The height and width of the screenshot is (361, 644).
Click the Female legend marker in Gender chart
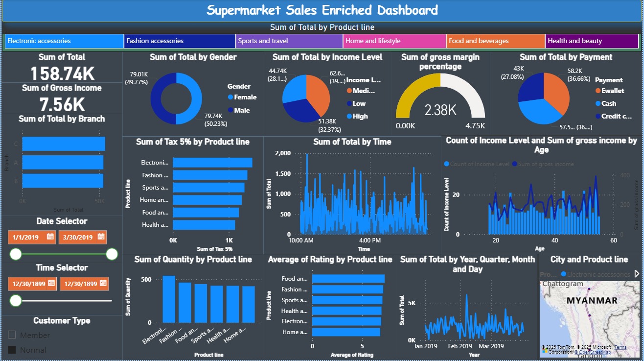[230, 97]
